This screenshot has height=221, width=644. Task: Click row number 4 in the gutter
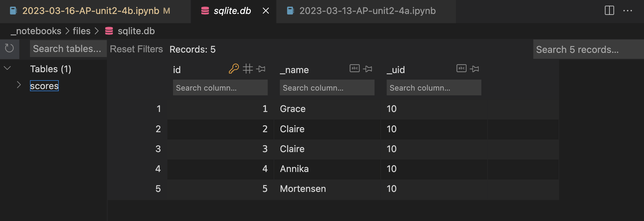tap(158, 169)
